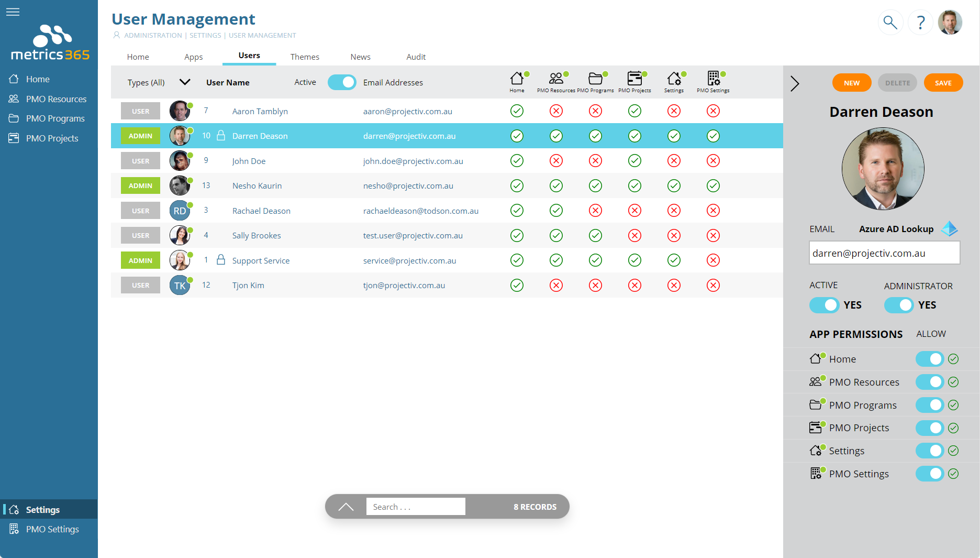Click the ADMINISTRATION breadcrumb

click(153, 35)
